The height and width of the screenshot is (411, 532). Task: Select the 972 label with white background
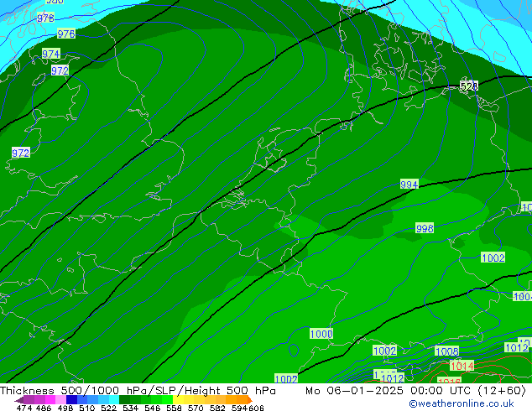coord(60,70)
